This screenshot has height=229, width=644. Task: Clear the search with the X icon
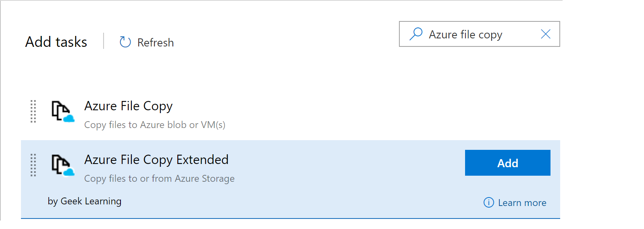pyautogui.click(x=546, y=34)
